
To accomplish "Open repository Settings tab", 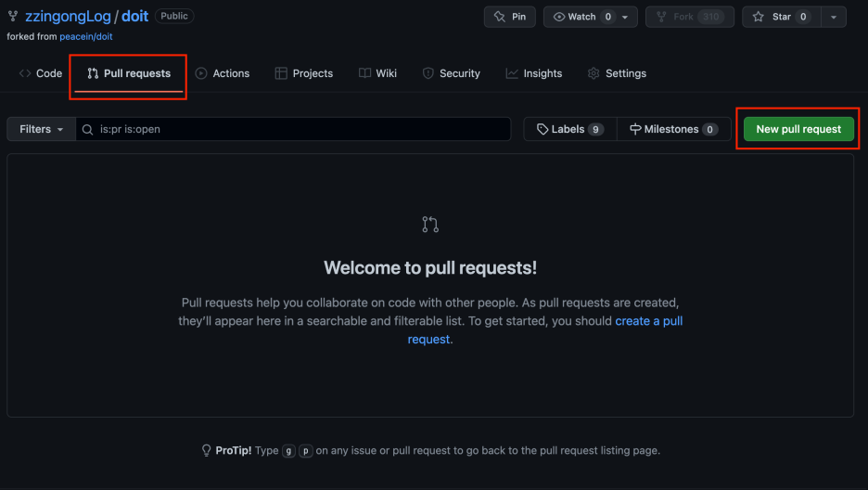I will tap(617, 73).
